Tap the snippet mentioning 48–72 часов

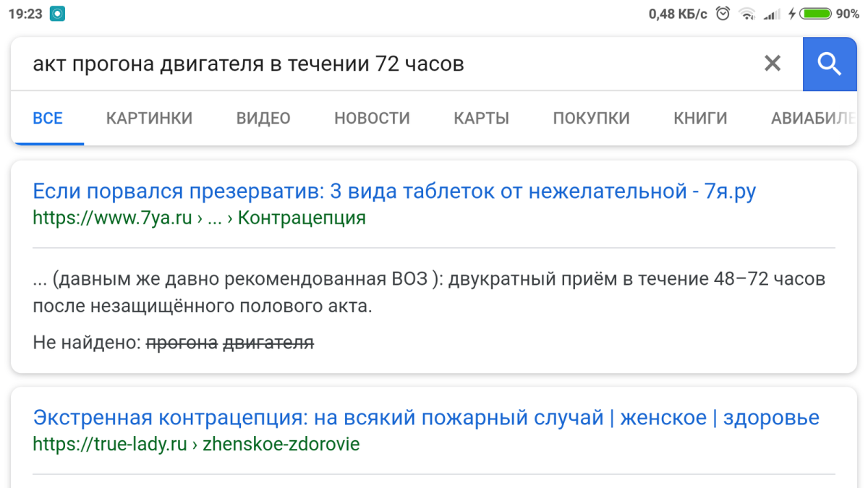coord(429,292)
